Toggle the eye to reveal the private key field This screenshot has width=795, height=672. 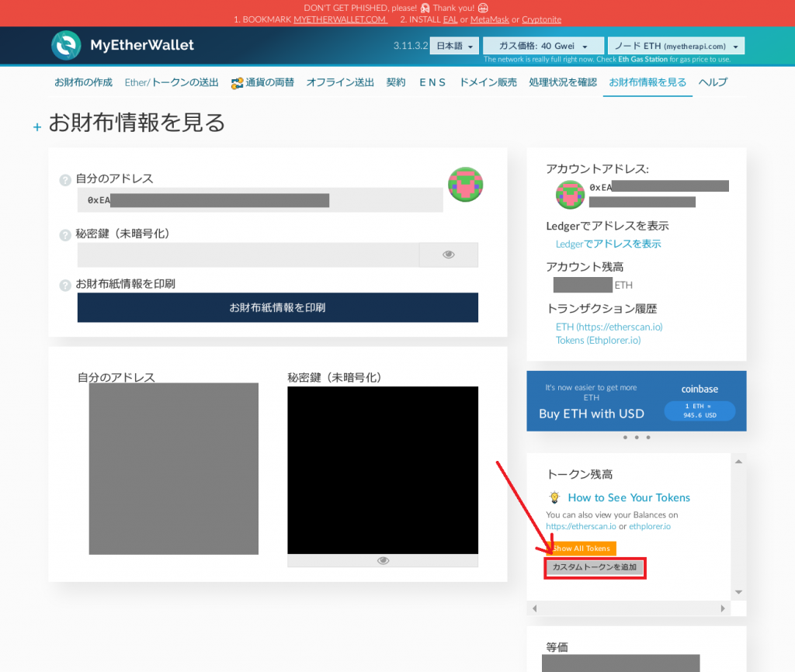click(x=449, y=255)
